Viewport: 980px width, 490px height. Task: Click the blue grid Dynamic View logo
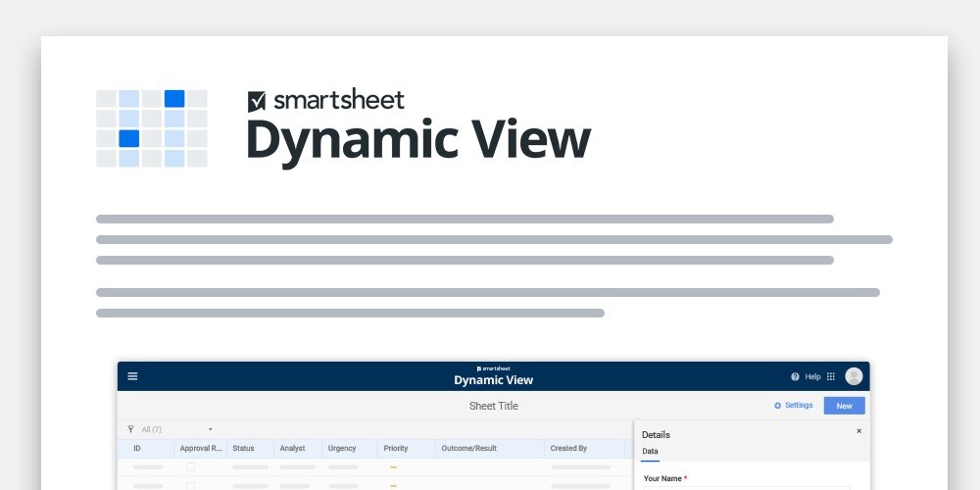(x=152, y=128)
